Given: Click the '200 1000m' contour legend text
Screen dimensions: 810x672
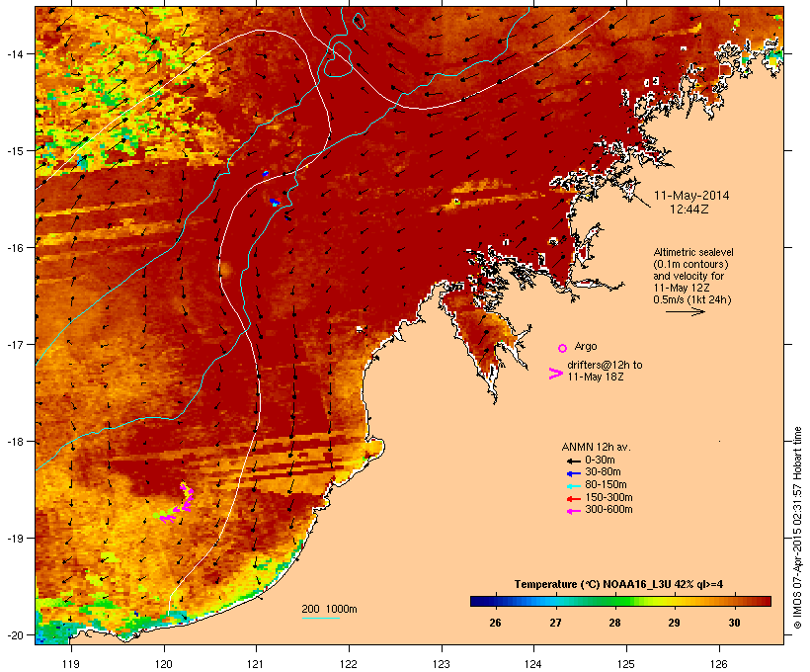Looking at the screenshot, I should (329, 609).
